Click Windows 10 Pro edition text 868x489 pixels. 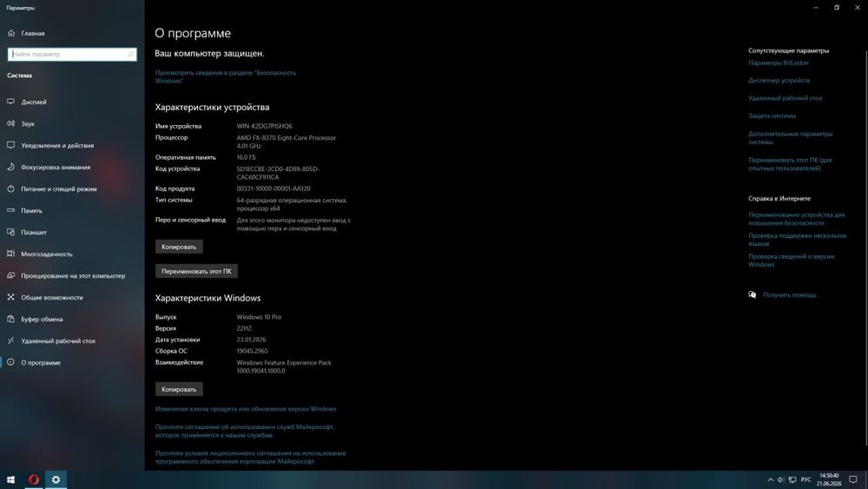click(259, 317)
